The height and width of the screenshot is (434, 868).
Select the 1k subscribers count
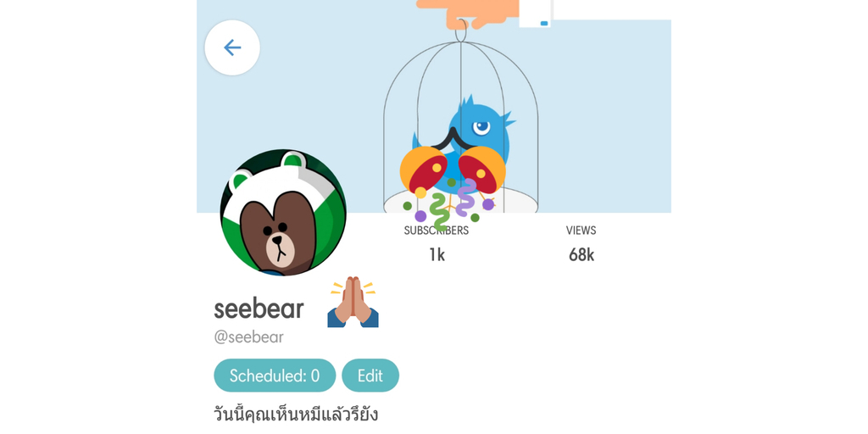coord(437,254)
